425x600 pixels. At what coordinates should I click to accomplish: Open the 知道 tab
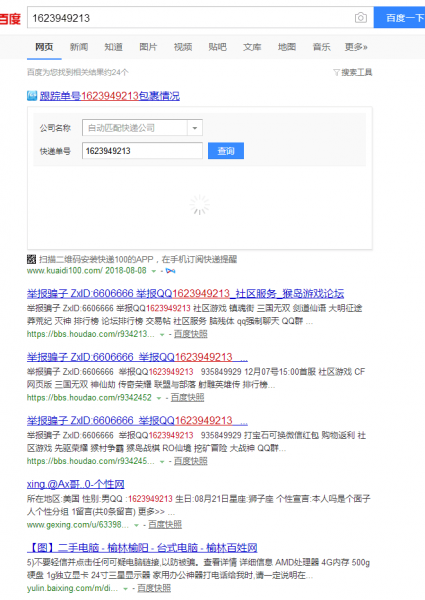(114, 47)
